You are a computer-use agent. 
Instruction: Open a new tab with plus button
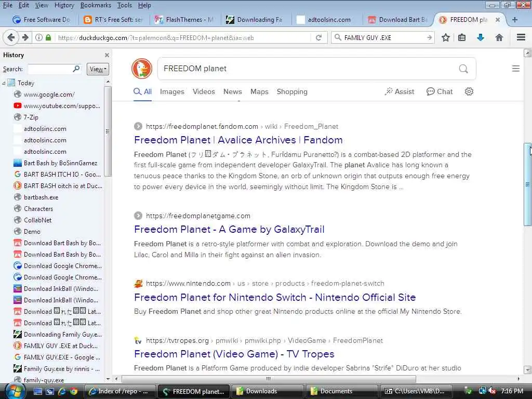click(515, 20)
